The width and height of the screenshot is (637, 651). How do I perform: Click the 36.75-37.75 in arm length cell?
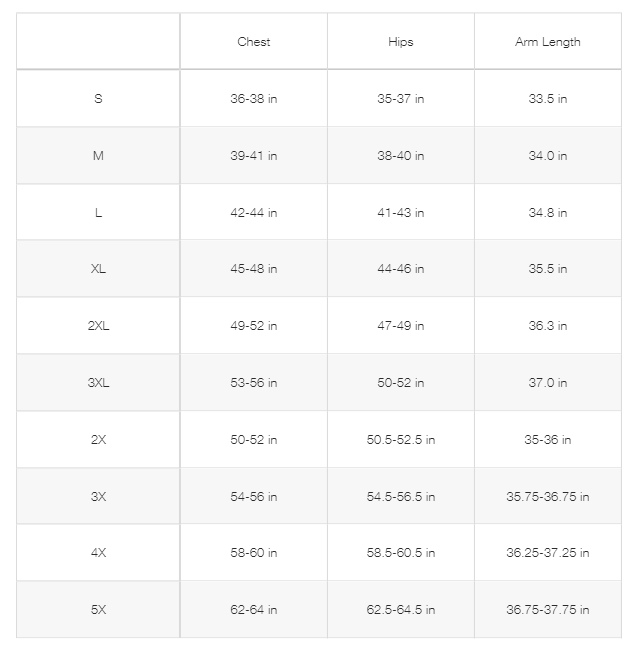pos(548,609)
